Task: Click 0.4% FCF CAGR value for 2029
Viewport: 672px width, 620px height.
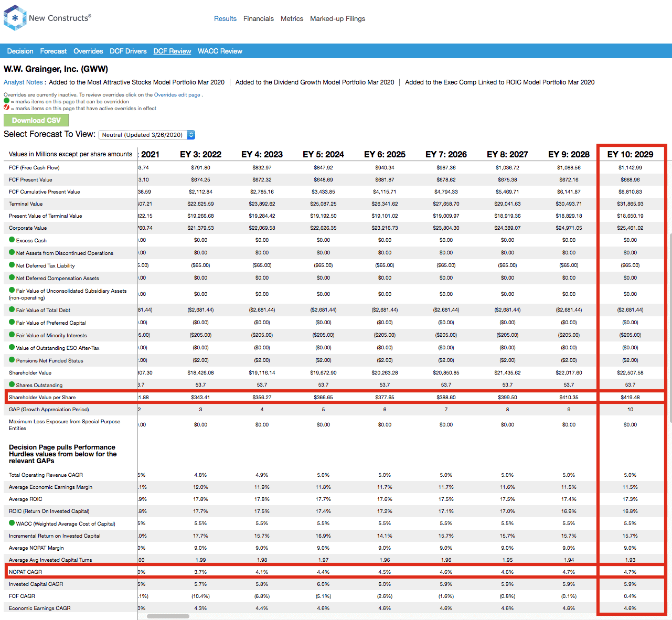Action: (630, 596)
